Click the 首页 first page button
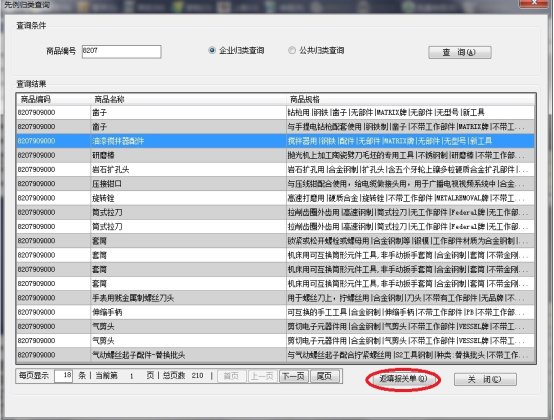The height and width of the screenshot is (420, 554). (x=232, y=376)
